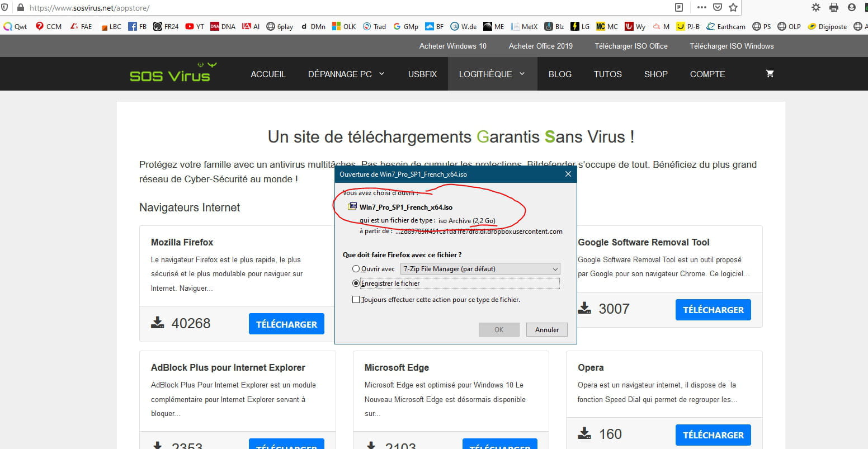Image resolution: width=868 pixels, height=449 pixels.
Task: Click Acheter Windows 10 link
Action: point(453,46)
